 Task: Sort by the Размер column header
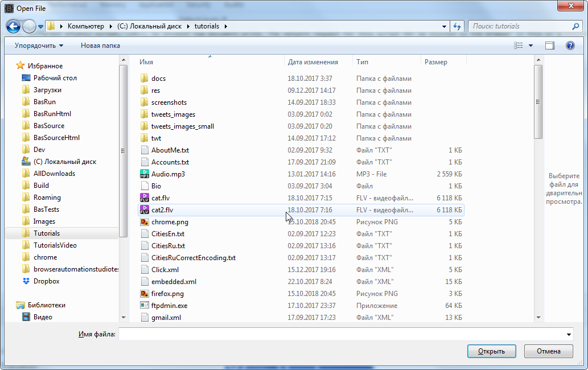pyautogui.click(x=435, y=62)
